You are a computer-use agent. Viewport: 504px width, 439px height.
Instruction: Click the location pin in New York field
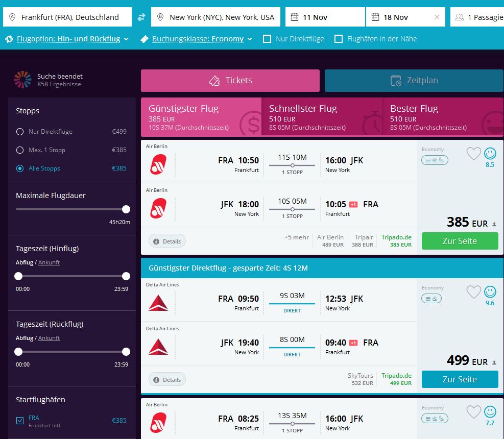coord(160,17)
